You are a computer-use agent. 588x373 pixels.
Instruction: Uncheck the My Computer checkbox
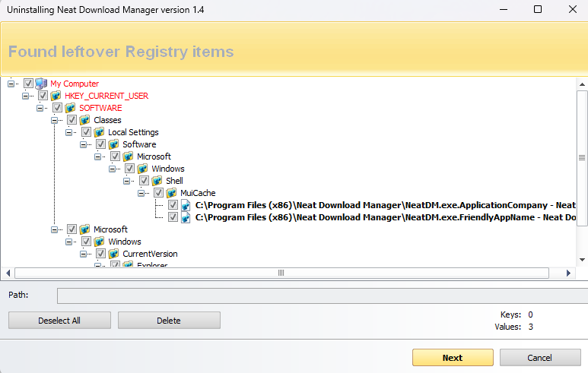click(29, 84)
